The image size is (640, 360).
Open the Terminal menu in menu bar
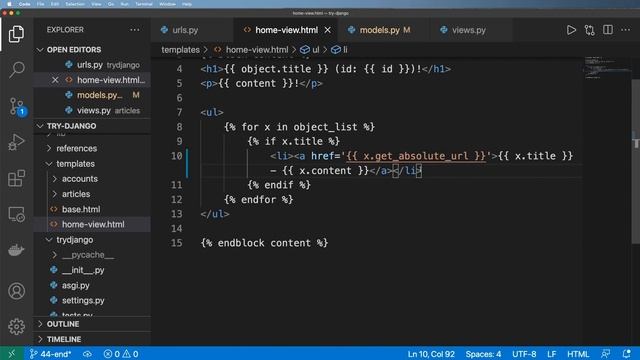(x=144, y=4)
